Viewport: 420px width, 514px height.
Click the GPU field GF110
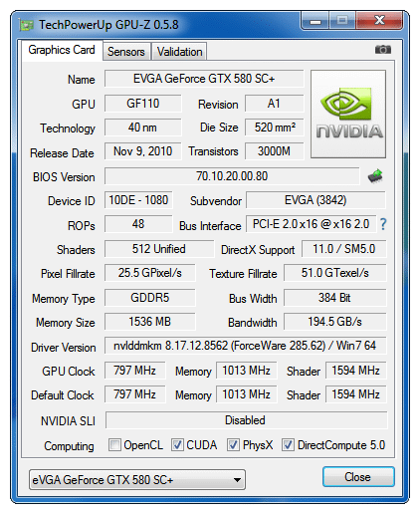coord(143,104)
